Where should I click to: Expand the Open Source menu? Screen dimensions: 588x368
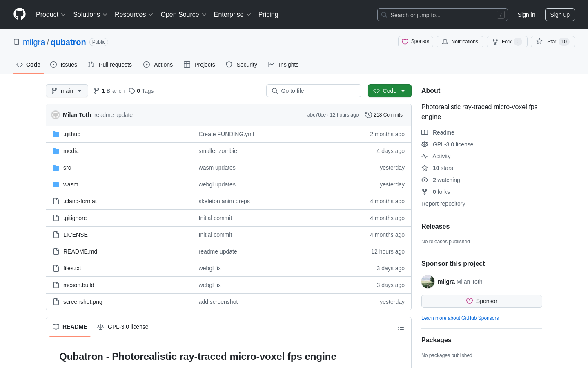point(184,14)
